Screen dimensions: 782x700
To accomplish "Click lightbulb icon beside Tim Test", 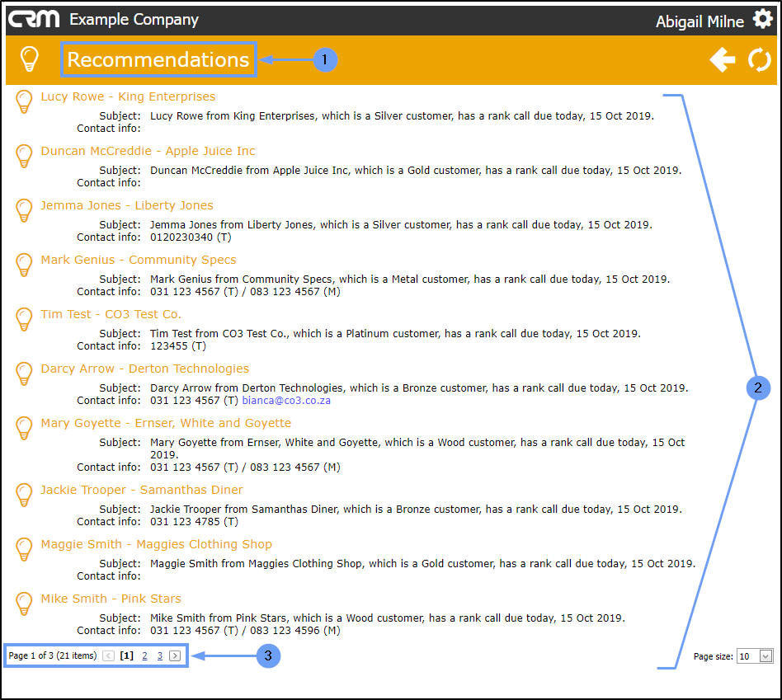I will pyautogui.click(x=24, y=320).
